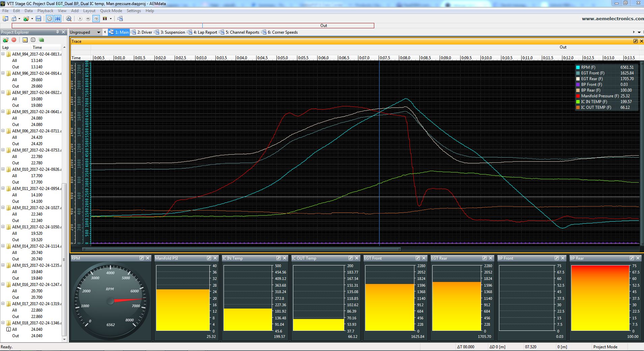Open the dropdown arrow beside Open Layout icon
Image resolution: width=644 pixels, height=351 pixels.
click(19, 19)
